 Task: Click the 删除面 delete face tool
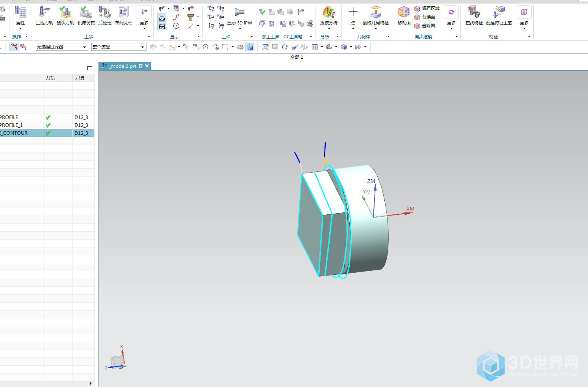pos(425,26)
